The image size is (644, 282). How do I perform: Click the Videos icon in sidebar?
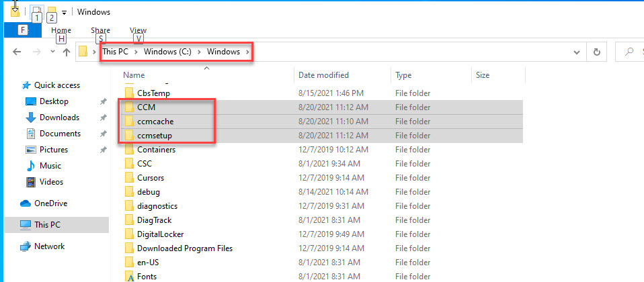30,182
